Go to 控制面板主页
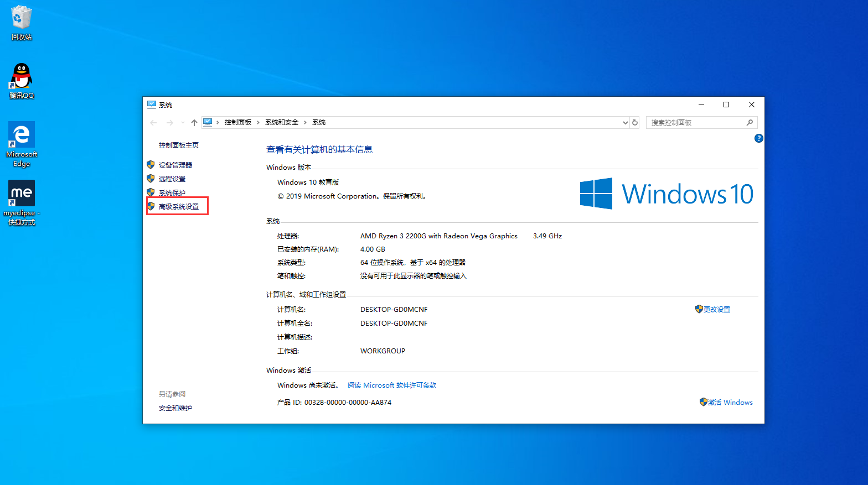The height and width of the screenshot is (485, 868). [179, 145]
